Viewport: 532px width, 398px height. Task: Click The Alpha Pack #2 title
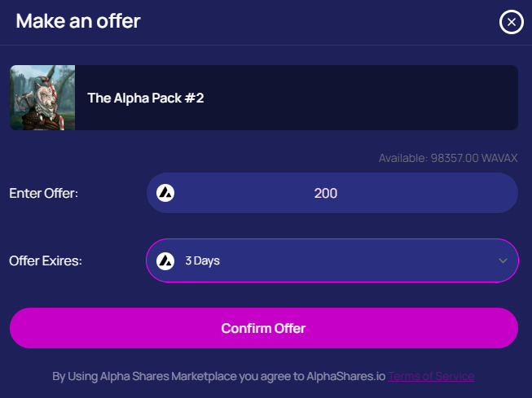(x=145, y=98)
